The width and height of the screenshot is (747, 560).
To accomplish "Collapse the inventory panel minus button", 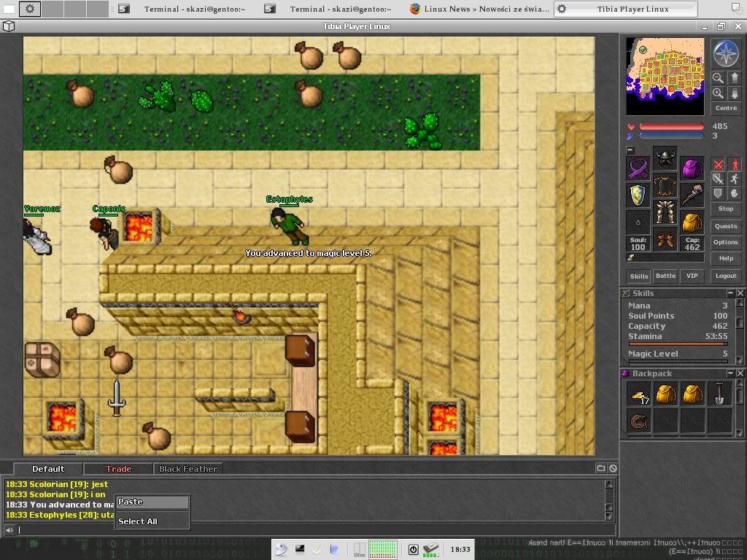I will pyautogui.click(x=630, y=150).
